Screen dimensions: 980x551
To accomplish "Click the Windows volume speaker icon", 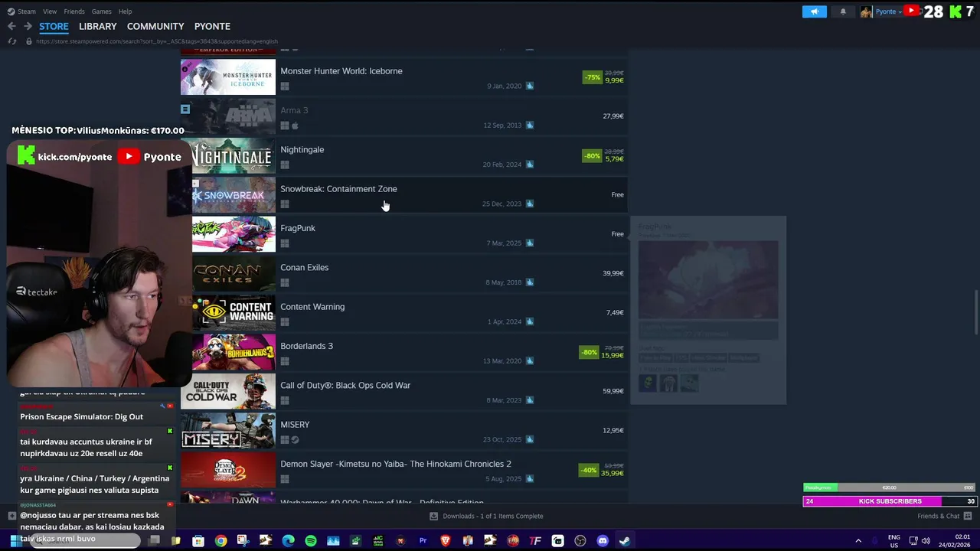I will [x=926, y=541].
